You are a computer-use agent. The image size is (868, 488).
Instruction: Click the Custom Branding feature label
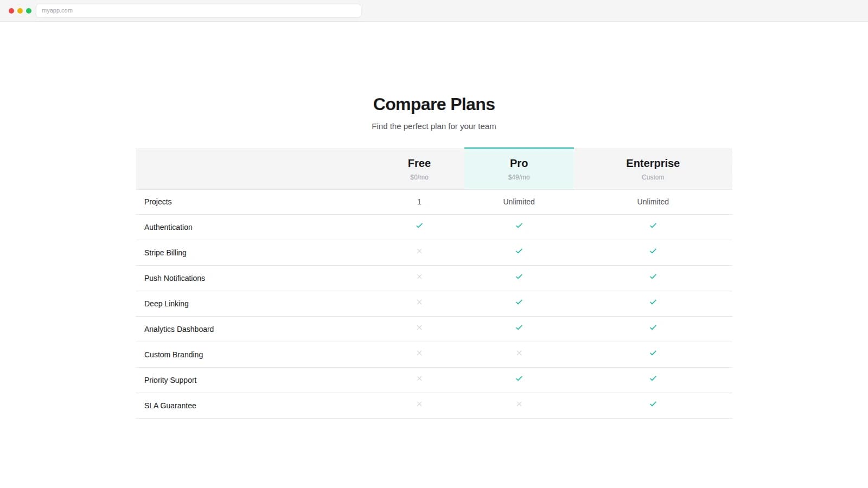coord(174,355)
